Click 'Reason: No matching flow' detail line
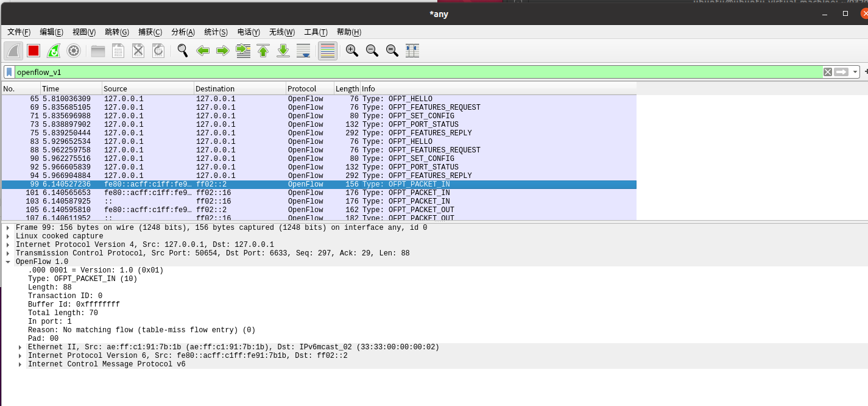 click(141, 330)
